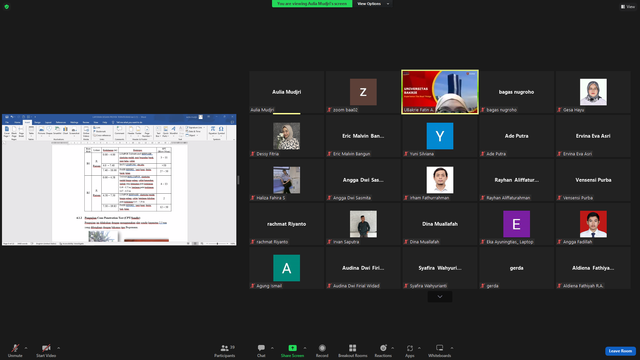Click the Gesa Hayu profile photo tile
Screen dimensions: 640x360
[593, 92]
